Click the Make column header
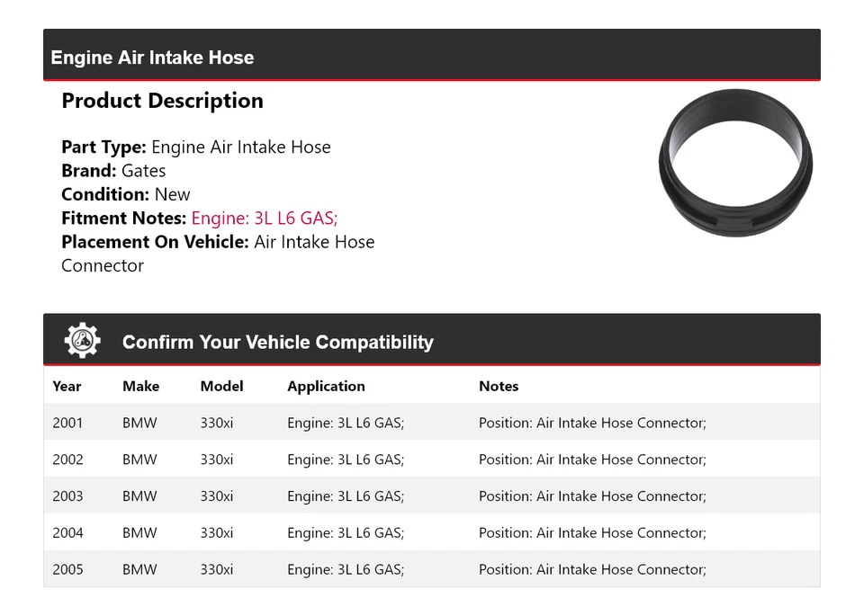The width and height of the screenshot is (864, 616). [140, 386]
